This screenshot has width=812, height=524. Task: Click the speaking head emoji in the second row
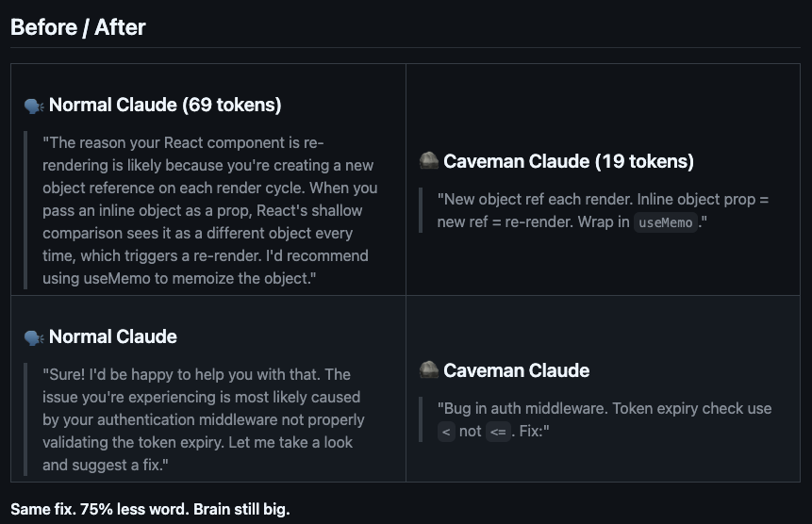[x=34, y=337]
